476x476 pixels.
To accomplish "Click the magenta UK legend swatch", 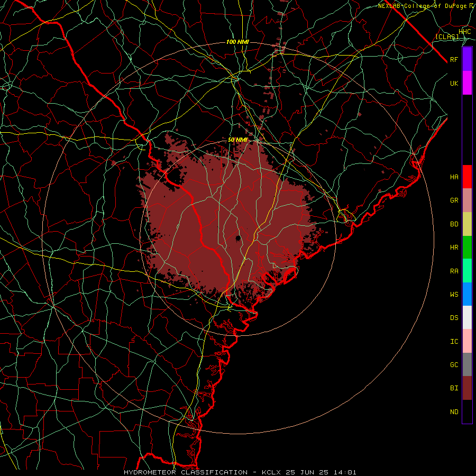I will [x=467, y=83].
